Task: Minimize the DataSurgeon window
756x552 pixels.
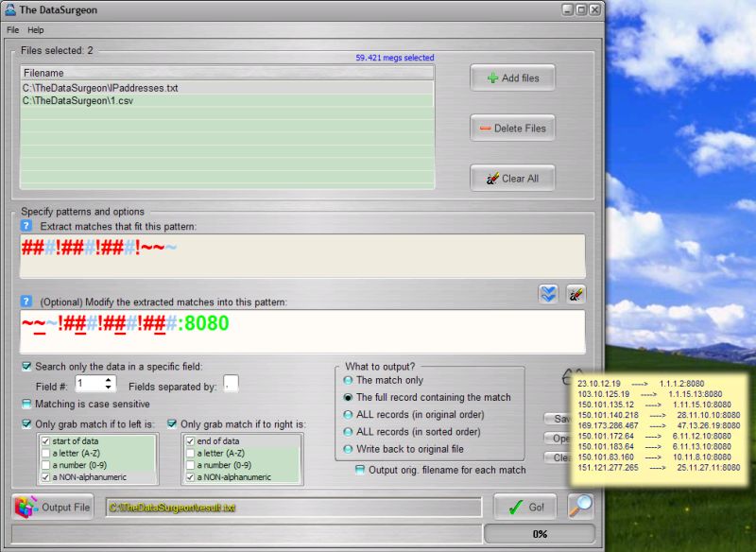Action: click(x=568, y=9)
